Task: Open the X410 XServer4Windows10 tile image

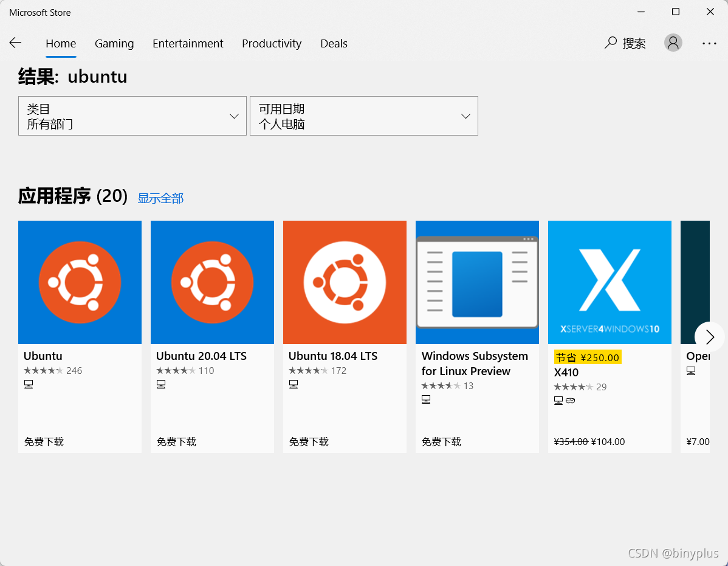Action: click(x=610, y=282)
